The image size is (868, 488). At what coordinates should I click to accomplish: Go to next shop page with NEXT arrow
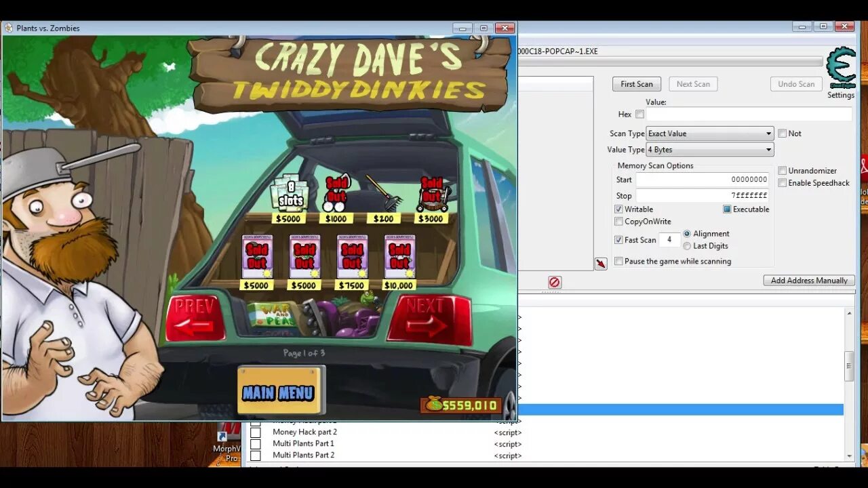pos(429,319)
